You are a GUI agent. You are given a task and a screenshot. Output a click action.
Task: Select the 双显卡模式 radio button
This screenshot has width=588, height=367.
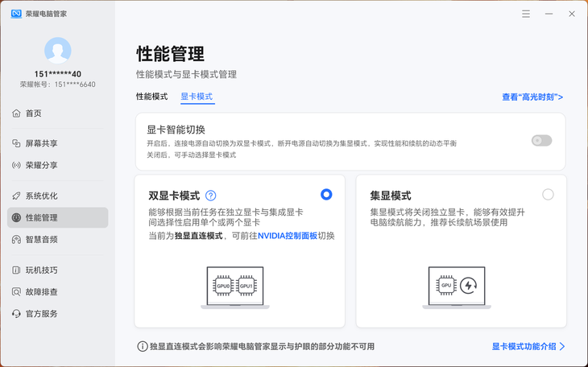pyautogui.click(x=326, y=195)
